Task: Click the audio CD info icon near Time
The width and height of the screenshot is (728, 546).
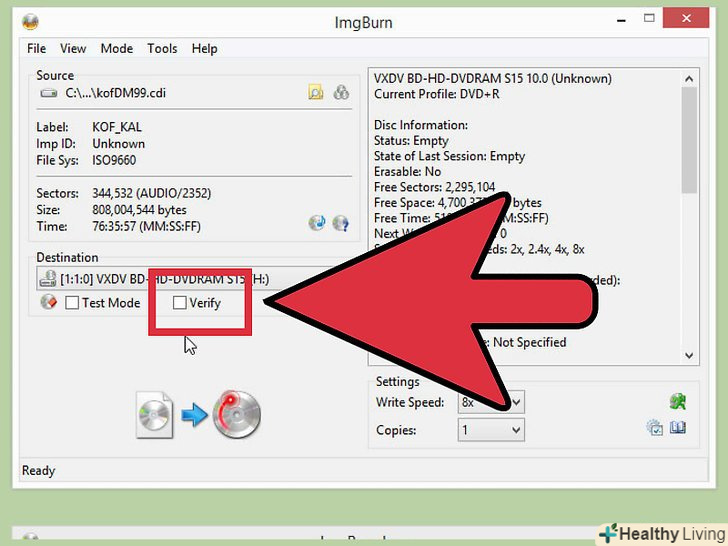Action: click(x=317, y=223)
